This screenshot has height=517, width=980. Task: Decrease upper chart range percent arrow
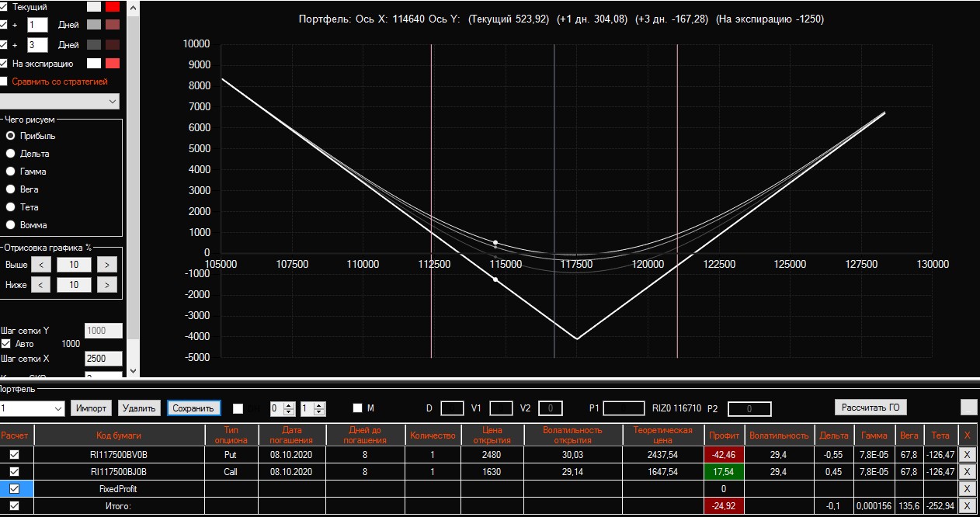[x=41, y=265]
